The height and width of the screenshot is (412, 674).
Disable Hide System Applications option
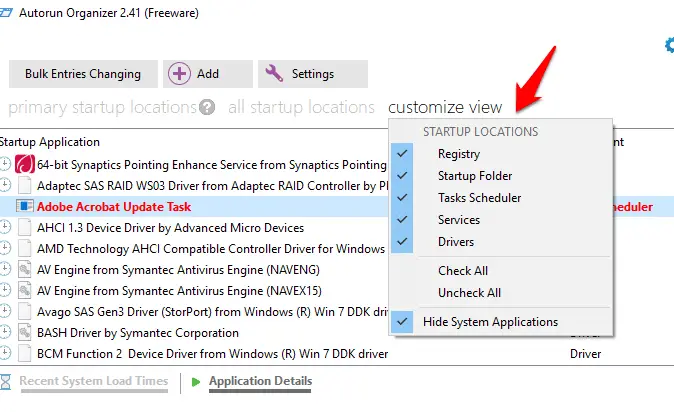(490, 322)
